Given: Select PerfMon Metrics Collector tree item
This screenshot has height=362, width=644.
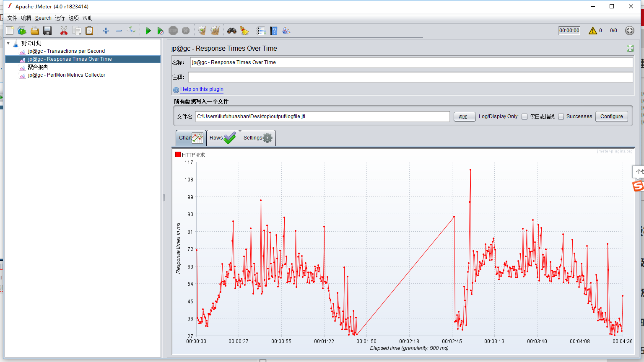Looking at the screenshot, I should [x=66, y=75].
